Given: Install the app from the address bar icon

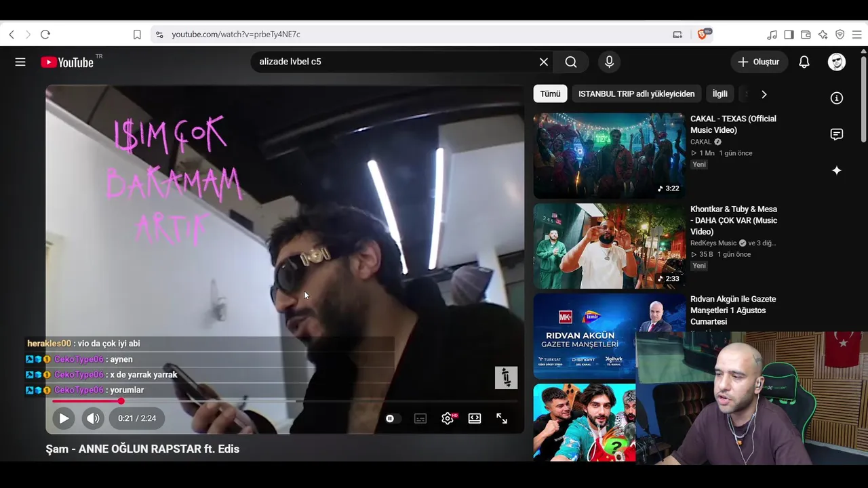Looking at the screenshot, I should [x=677, y=35].
